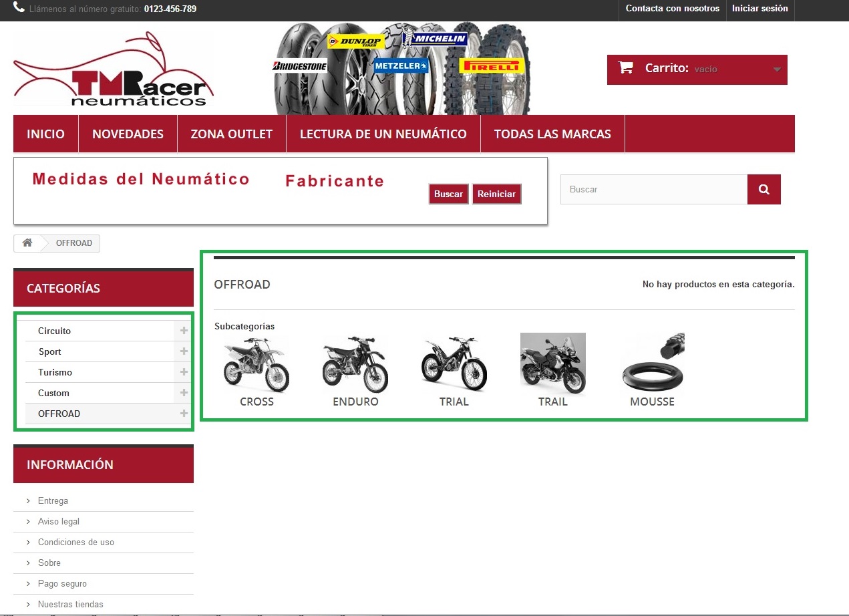The image size is (849, 616).
Task: Open Condiciones de uso link
Action: [x=76, y=542]
